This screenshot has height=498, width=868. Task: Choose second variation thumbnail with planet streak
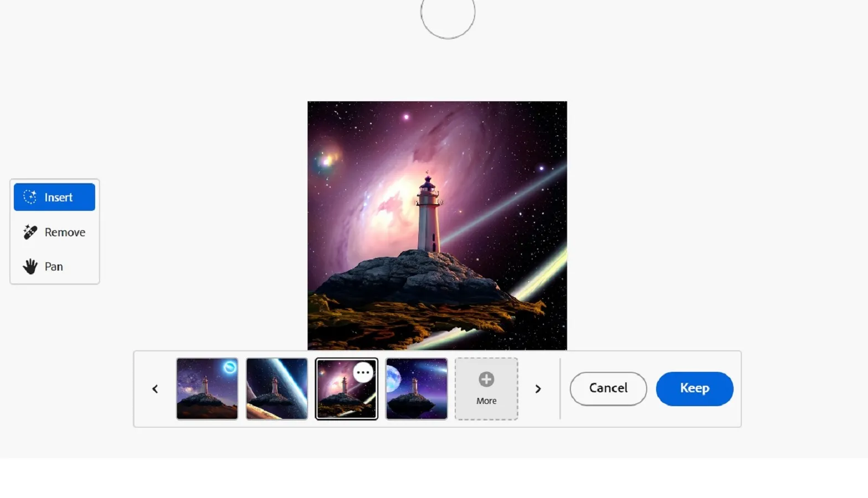pos(277,388)
